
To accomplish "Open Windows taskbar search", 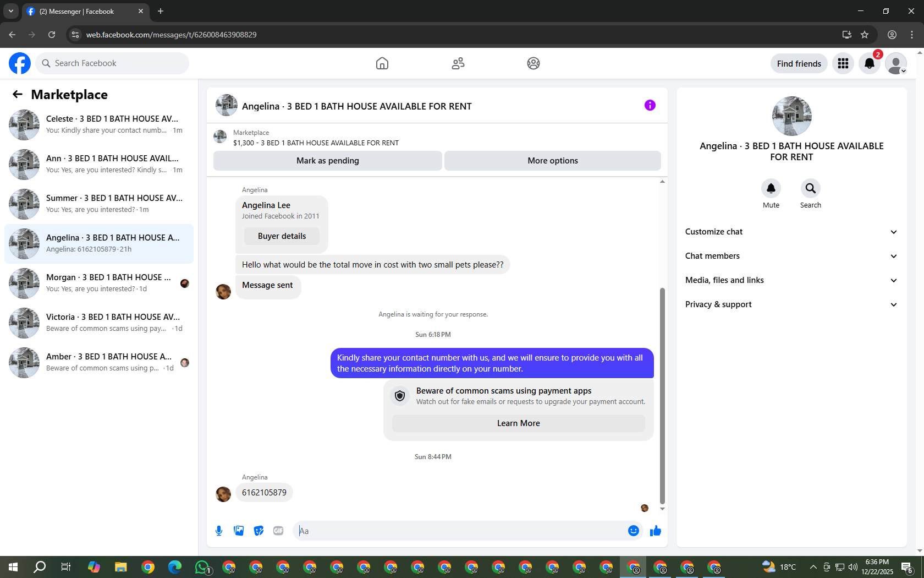I will (40, 567).
